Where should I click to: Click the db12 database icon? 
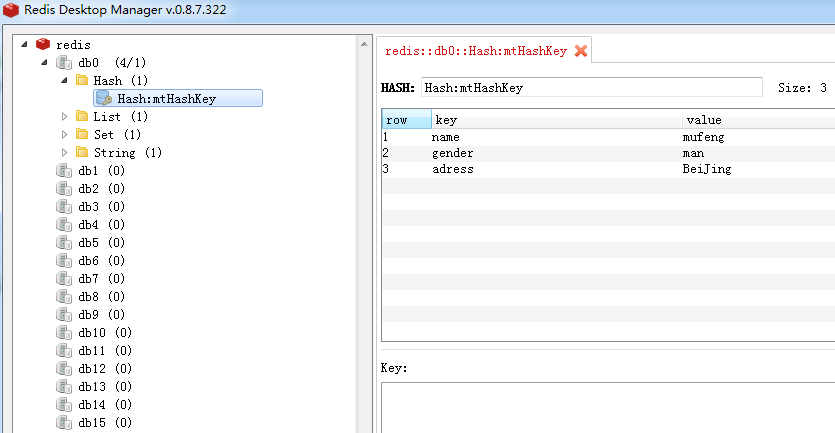click(x=64, y=369)
